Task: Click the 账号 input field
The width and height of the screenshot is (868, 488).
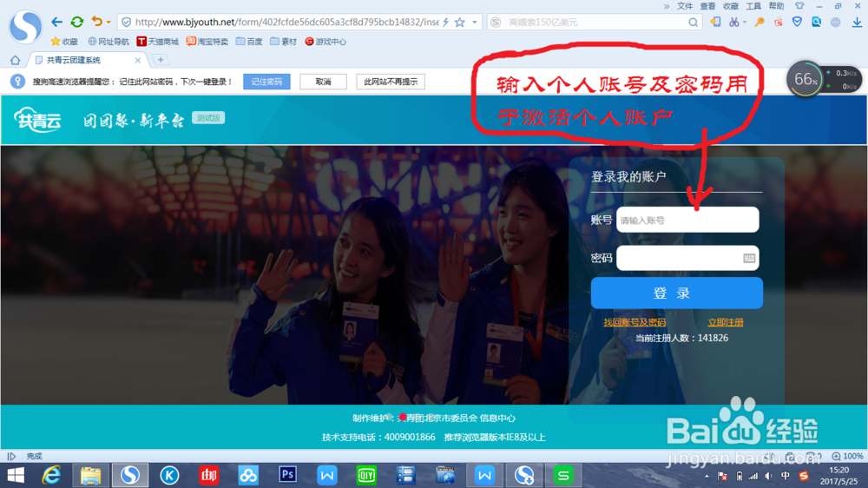Action: 687,220
